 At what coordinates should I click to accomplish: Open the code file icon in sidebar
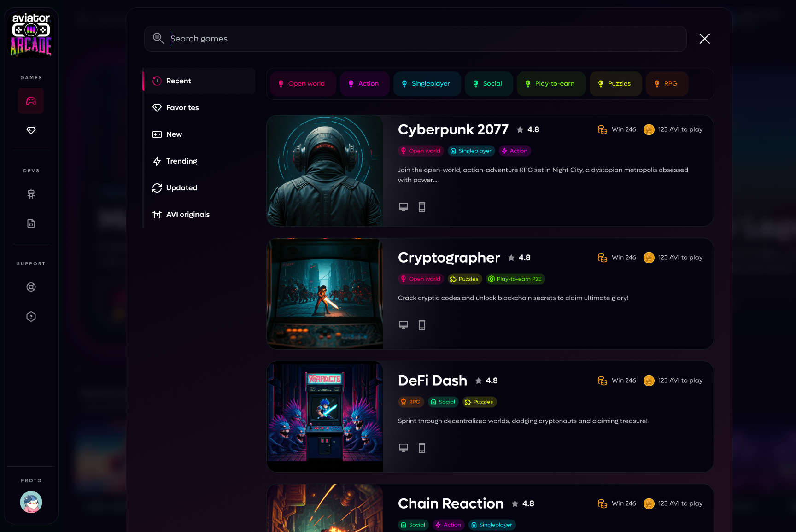click(x=31, y=223)
